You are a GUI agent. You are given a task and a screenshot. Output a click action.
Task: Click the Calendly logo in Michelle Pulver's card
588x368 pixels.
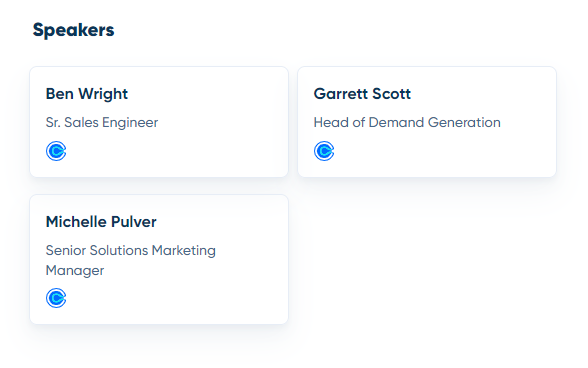coord(56,298)
